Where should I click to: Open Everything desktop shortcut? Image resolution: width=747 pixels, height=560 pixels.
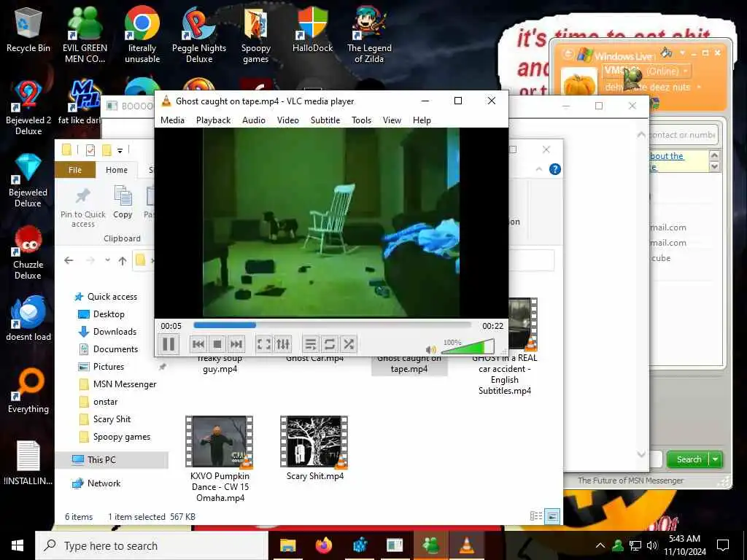click(x=28, y=391)
